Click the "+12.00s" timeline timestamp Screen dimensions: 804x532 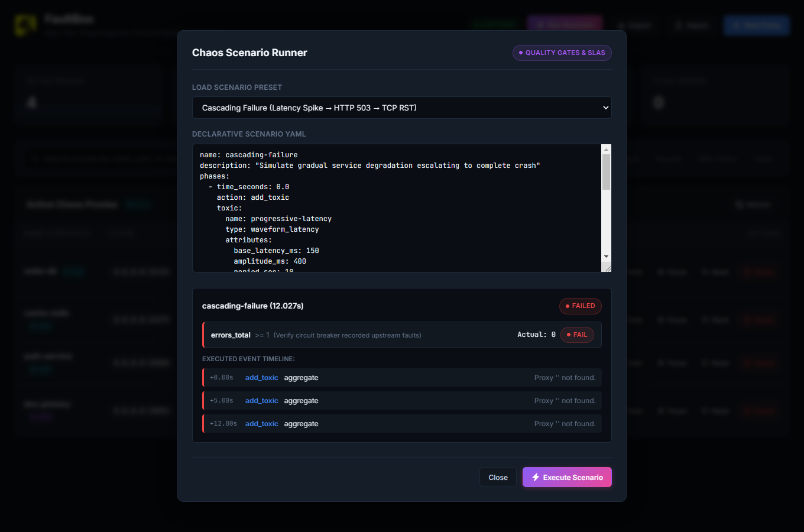click(x=223, y=424)
